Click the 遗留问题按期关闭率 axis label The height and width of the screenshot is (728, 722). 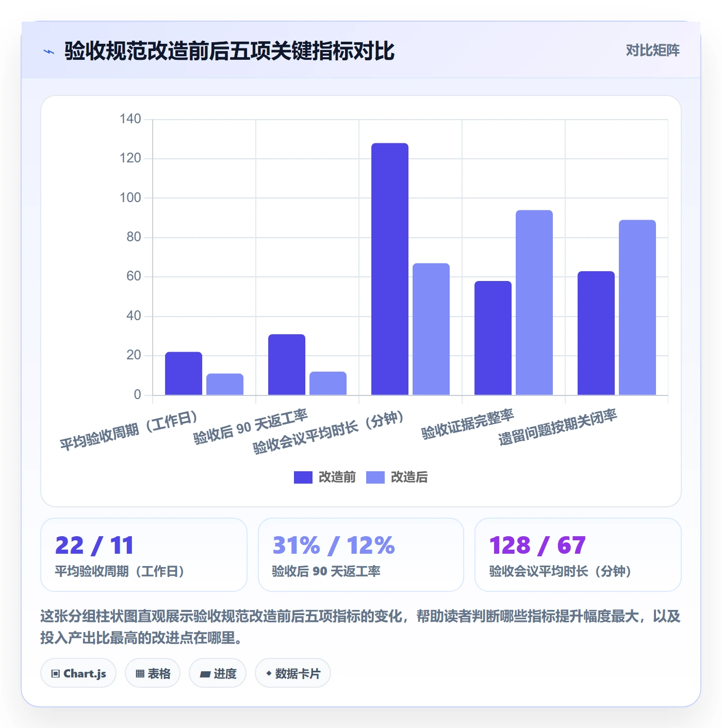tap(557, 427)
